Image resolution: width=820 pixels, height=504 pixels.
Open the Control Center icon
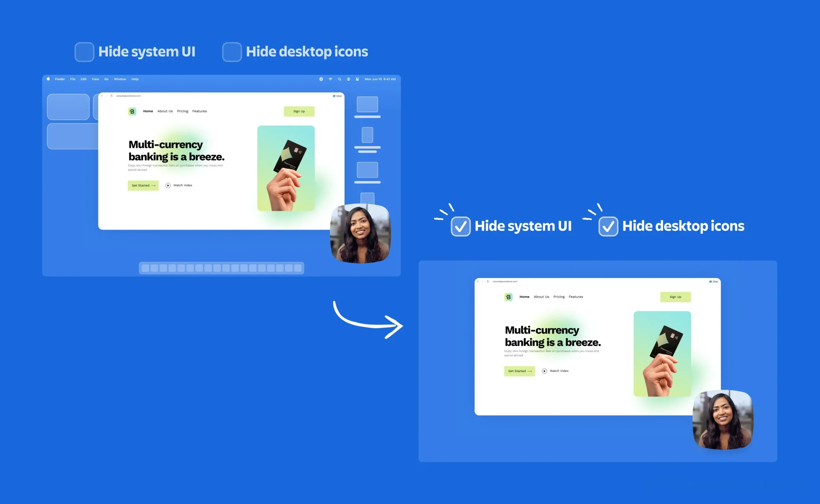(x=357, y=79)
